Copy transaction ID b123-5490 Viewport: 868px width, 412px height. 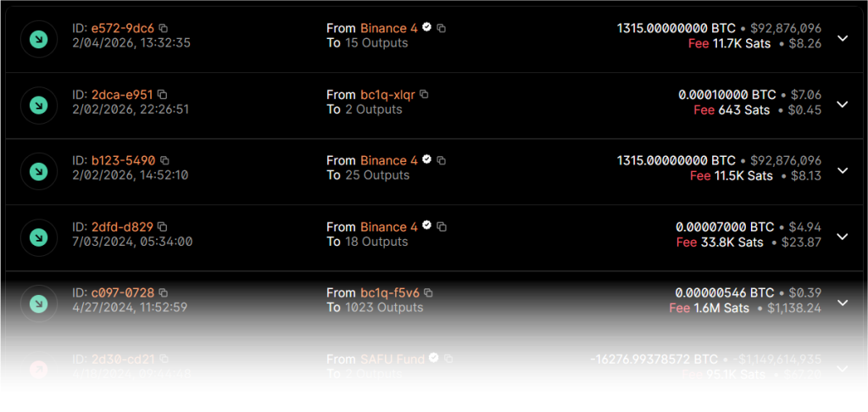[165, 160]
